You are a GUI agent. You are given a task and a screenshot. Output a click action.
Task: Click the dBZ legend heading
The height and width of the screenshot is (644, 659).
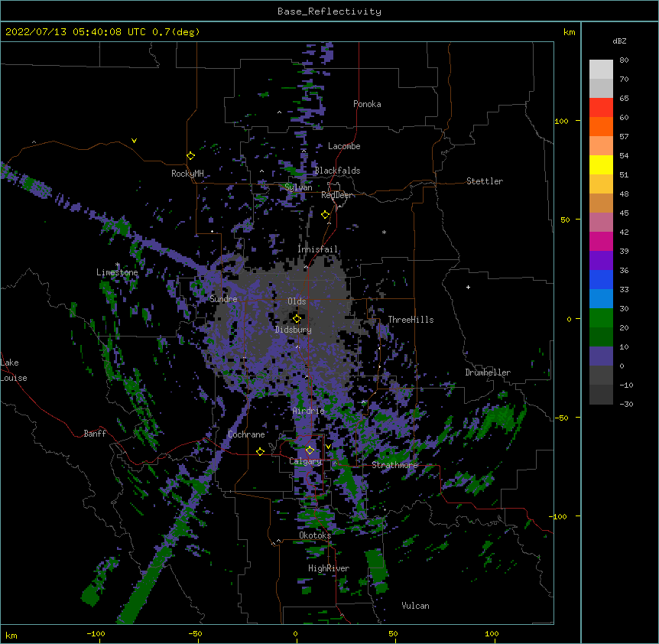(619, 41)
